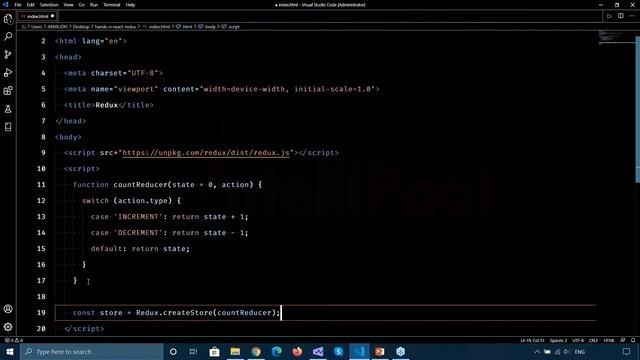Open the notifications bell in status bar
This screenshot has width=640, height=360.
[x=633, y=340]
